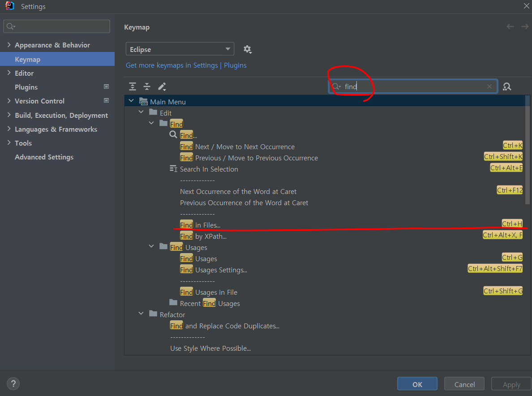Image resolution: width=532 pixels, height=396 pixels.
Task: Click the Expand All toolbar icon
Action: click(133, 86)
